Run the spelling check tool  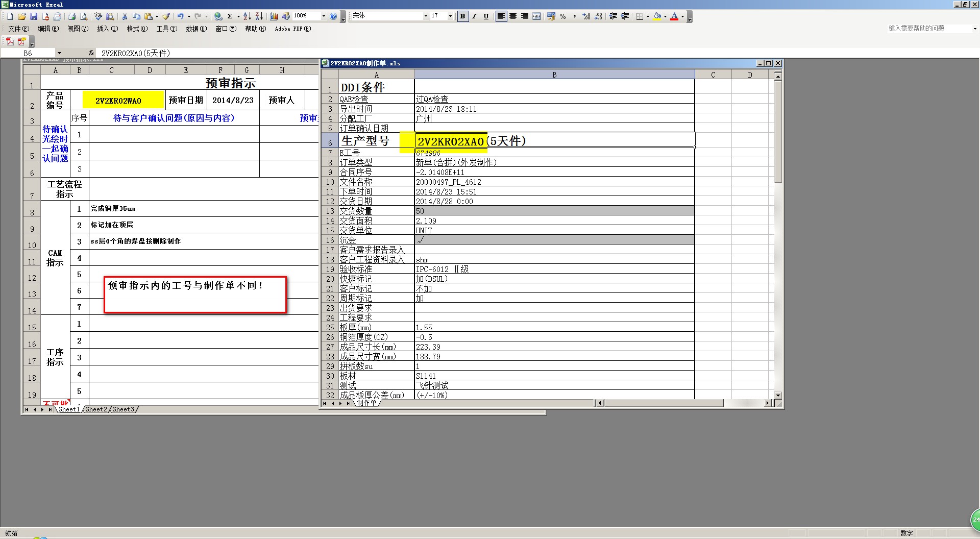click(98, 16)
